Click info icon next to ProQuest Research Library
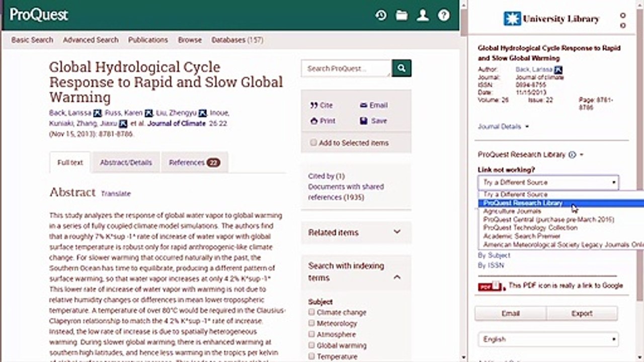The width and height of the screenshot is (644, 362). click(x=572, y=155)
